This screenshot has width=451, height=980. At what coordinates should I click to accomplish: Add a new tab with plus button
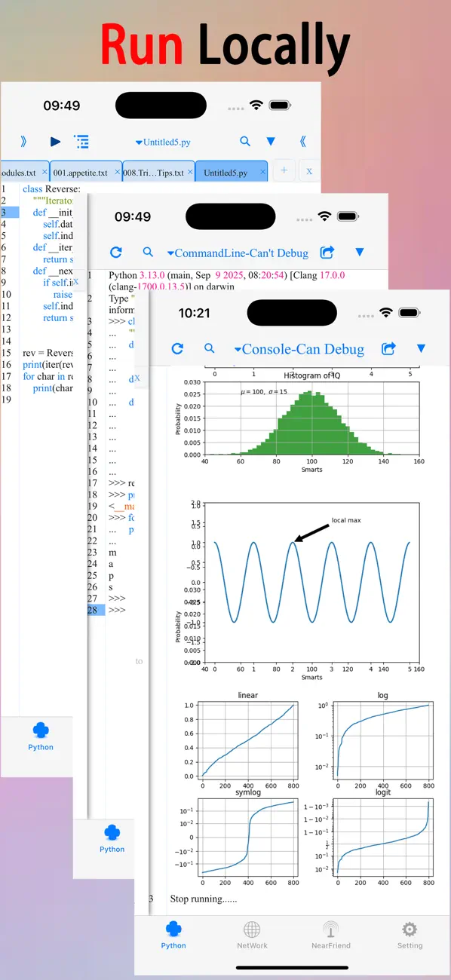(284, 171)
